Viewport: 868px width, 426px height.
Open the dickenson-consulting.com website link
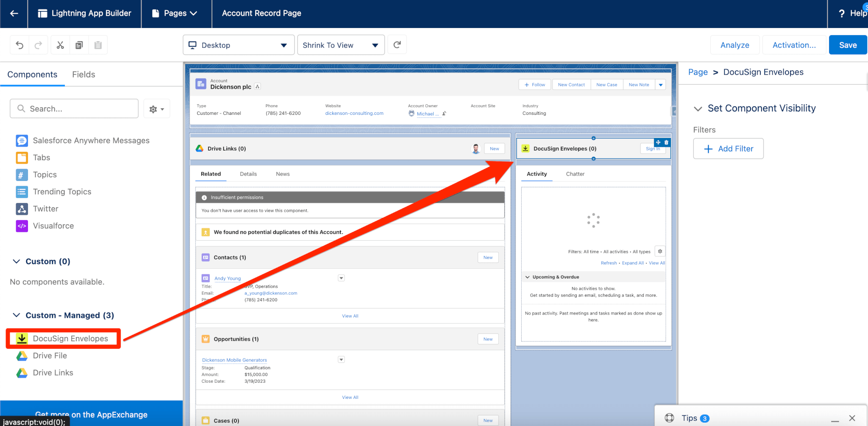coord(354,114)
